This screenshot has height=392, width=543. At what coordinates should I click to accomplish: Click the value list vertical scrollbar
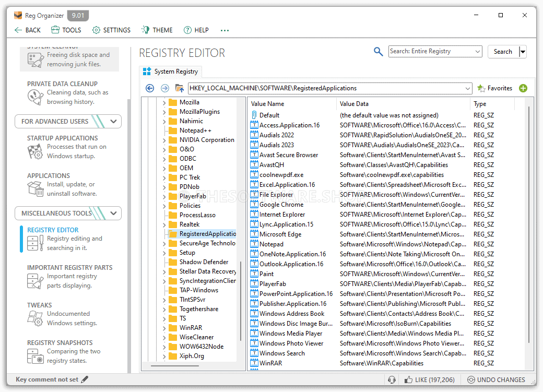pos(529,225)
